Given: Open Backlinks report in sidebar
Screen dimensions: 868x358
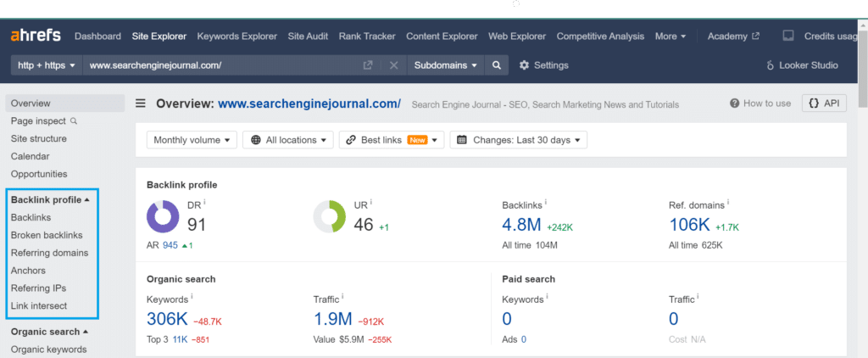Looking at the screenshot, I should tap(31, 217).
